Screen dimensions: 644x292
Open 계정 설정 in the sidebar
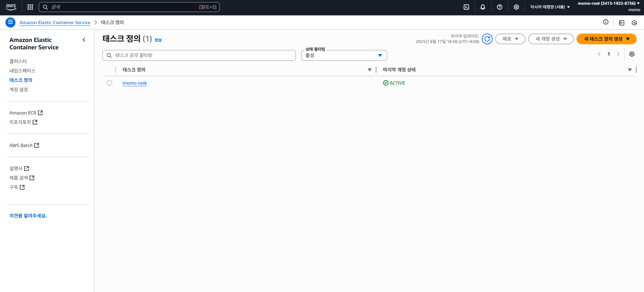click(18, 89)
